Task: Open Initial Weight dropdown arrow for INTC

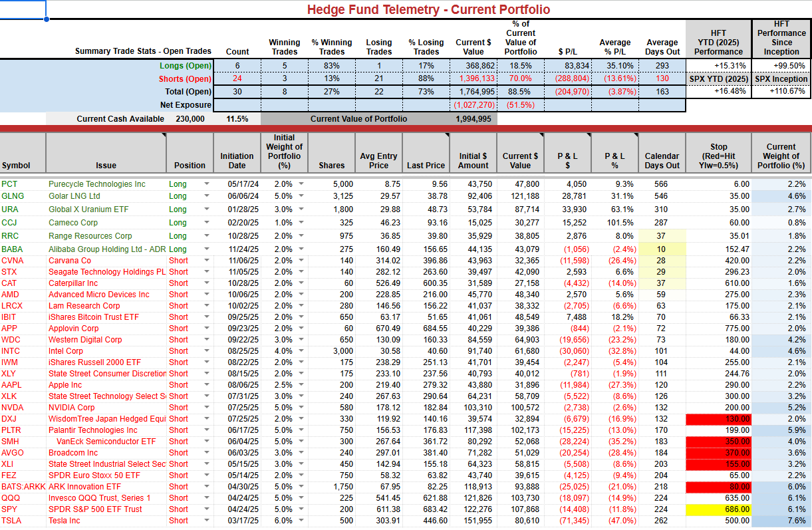Action: tap(301, 350)
